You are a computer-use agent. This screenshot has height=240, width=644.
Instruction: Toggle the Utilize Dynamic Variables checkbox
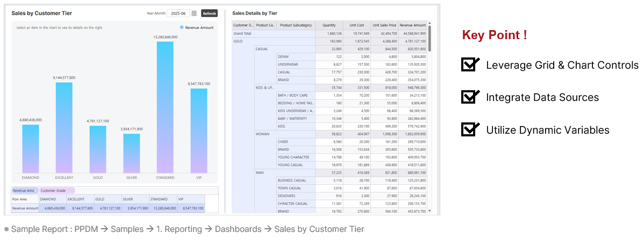(470, 130)
